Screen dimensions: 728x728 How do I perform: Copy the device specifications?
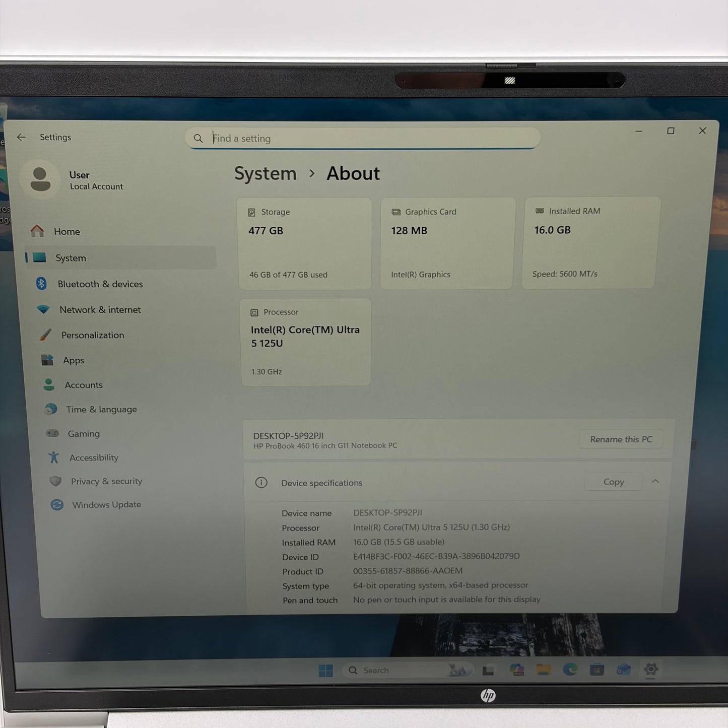tap(613, 482)
